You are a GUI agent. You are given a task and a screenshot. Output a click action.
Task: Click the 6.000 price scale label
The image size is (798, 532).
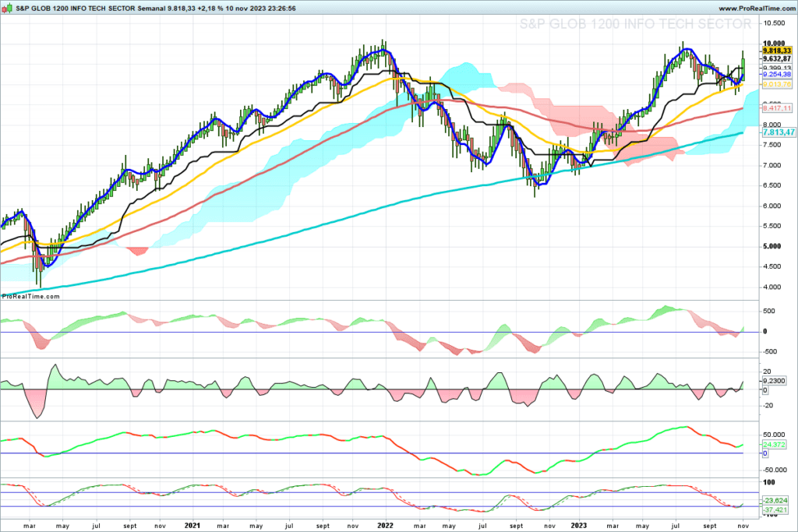point(772,206)
